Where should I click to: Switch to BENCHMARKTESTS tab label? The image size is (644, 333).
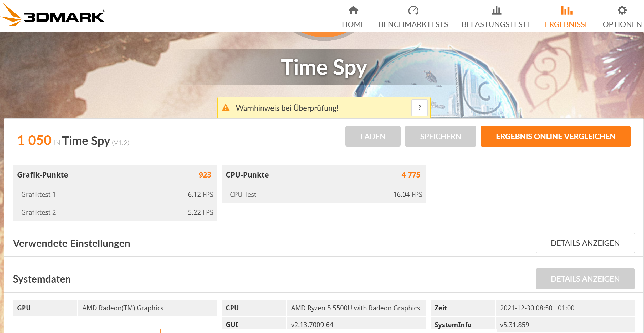coord(413,24)
